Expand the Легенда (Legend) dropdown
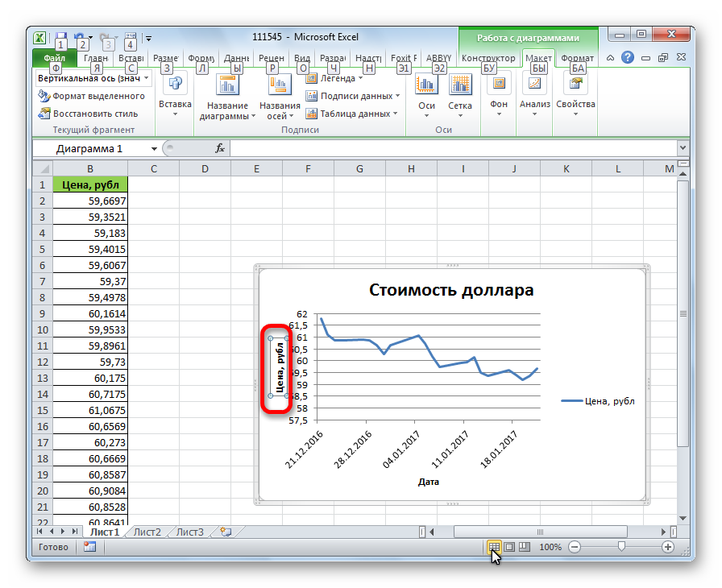This screenshot has width=722, height=588. pyautogui.click(x=337, y=79)
